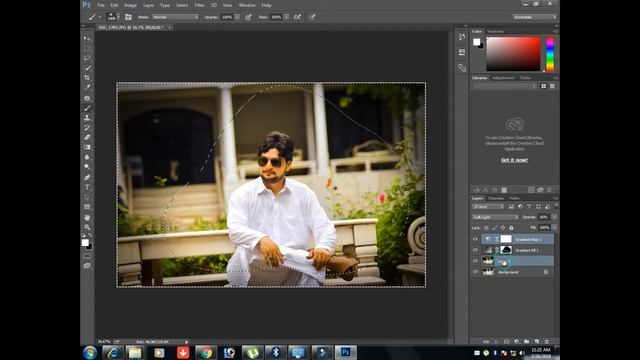Click the layer Fill percentage field
The image size is (640, 360).
point(544,228)
